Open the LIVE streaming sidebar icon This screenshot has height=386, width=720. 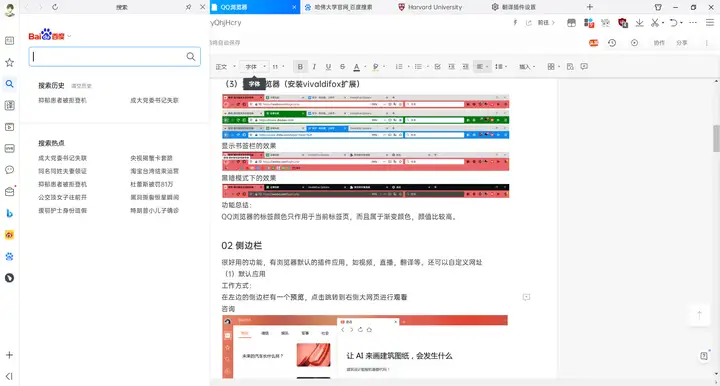tap(9, 149)
